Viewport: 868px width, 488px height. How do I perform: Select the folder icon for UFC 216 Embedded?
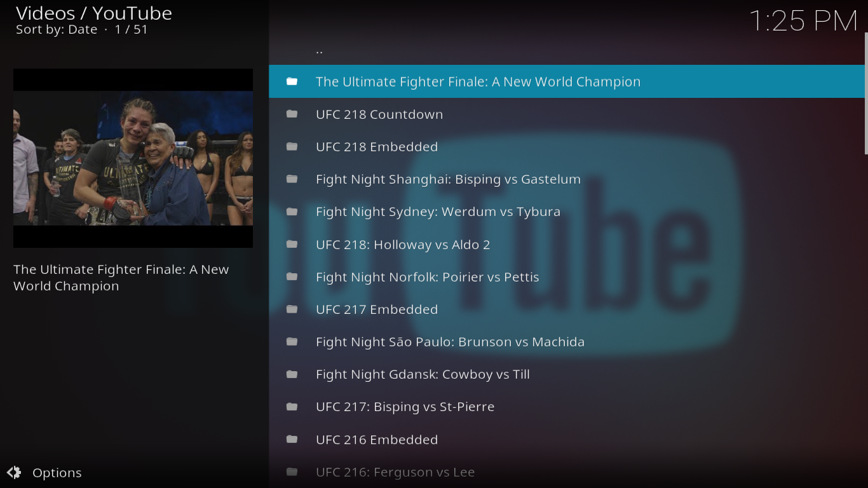click(x=292, y=439)
